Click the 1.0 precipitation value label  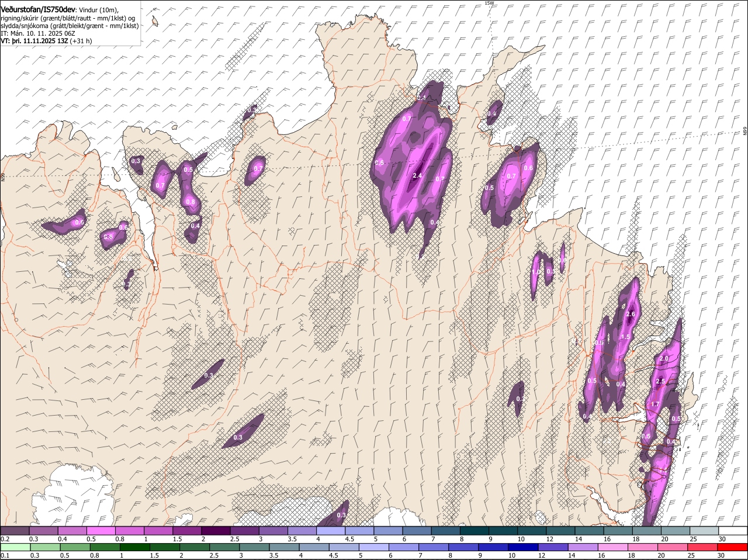[536, 272]
